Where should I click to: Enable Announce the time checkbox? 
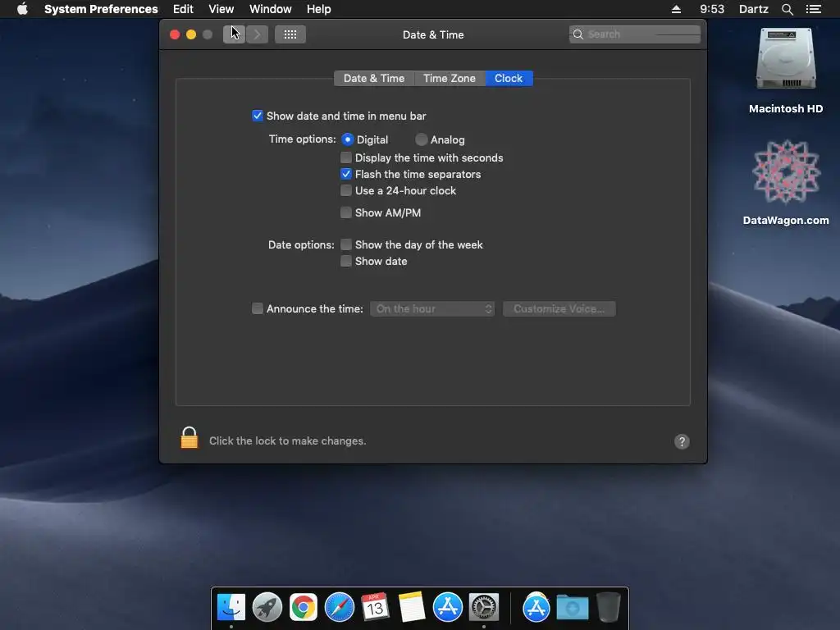(x=258, y=308)
